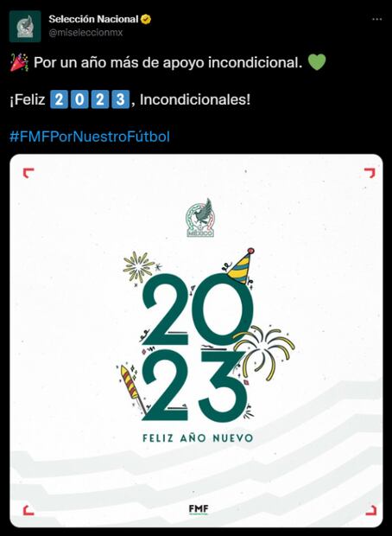Click the Mexico crest logo in image
The image size is (392, 536).
tap(200, 218)
